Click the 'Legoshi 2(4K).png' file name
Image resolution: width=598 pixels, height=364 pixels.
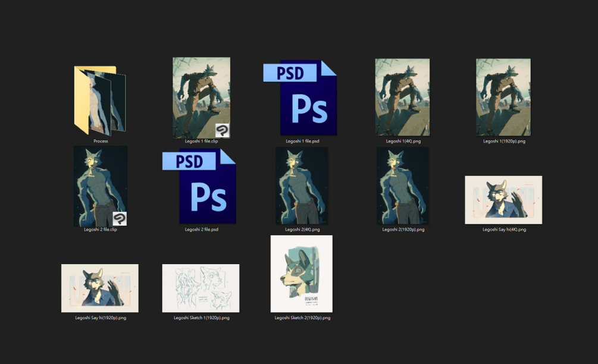point(302,230)
